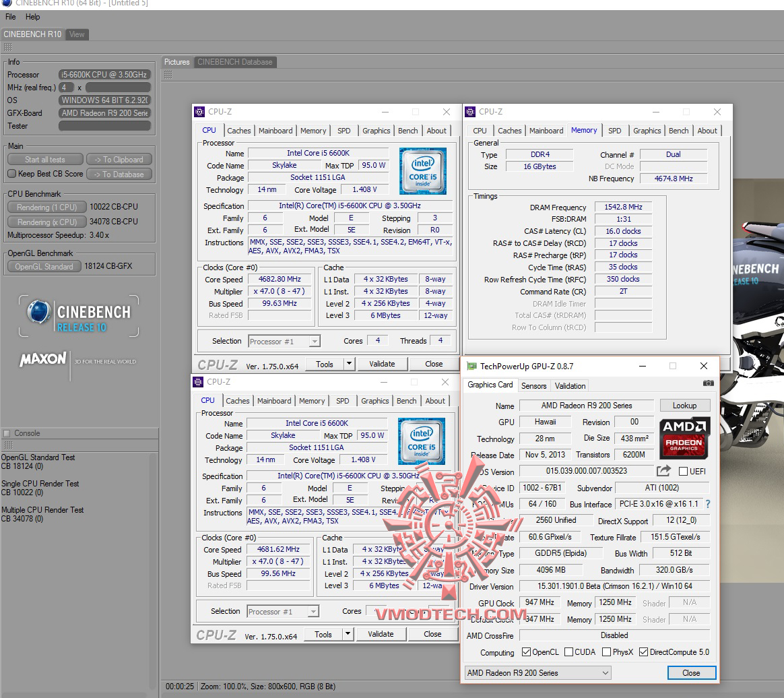Click the To Database button
784x698 pixels.
pos(119,174)
